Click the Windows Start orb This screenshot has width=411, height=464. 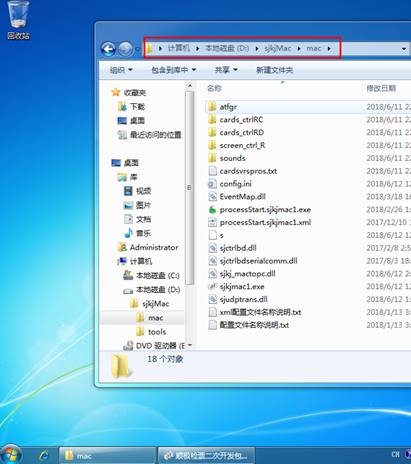tap(11, 455)
